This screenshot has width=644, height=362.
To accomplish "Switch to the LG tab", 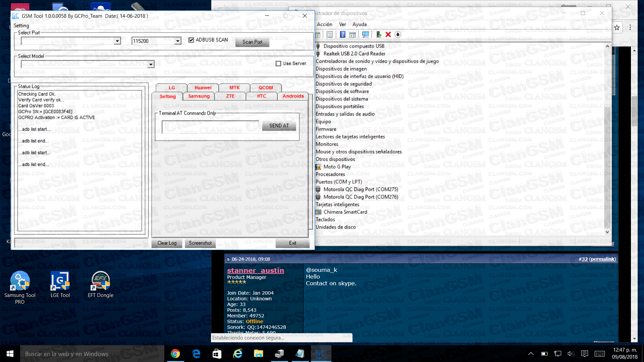I will pyautogui.click(x=172, y=88).
